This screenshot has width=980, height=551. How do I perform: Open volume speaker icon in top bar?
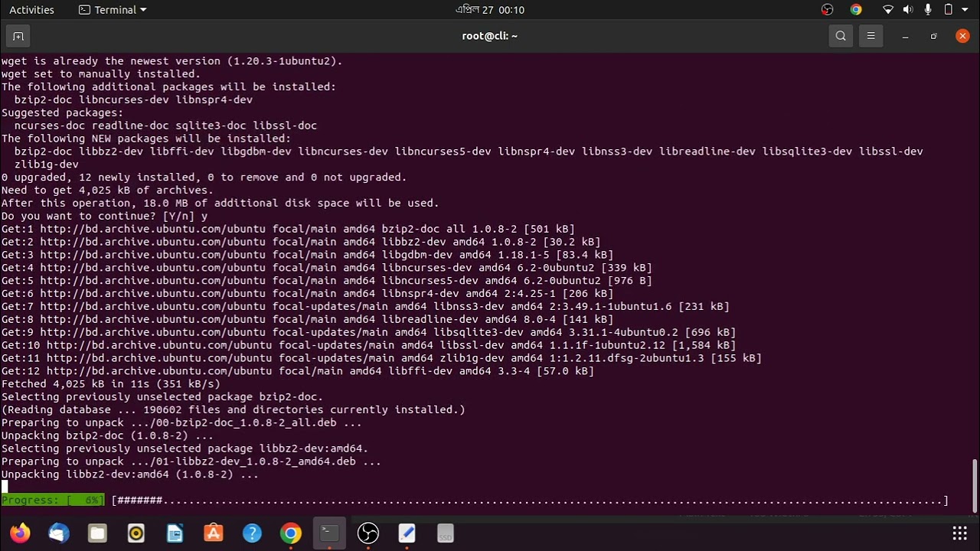tap(908, 10)
